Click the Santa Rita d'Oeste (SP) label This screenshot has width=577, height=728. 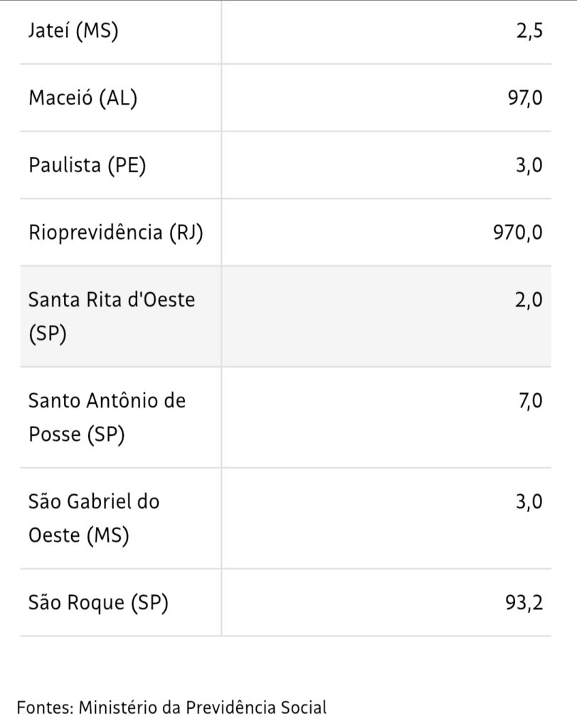111,316
